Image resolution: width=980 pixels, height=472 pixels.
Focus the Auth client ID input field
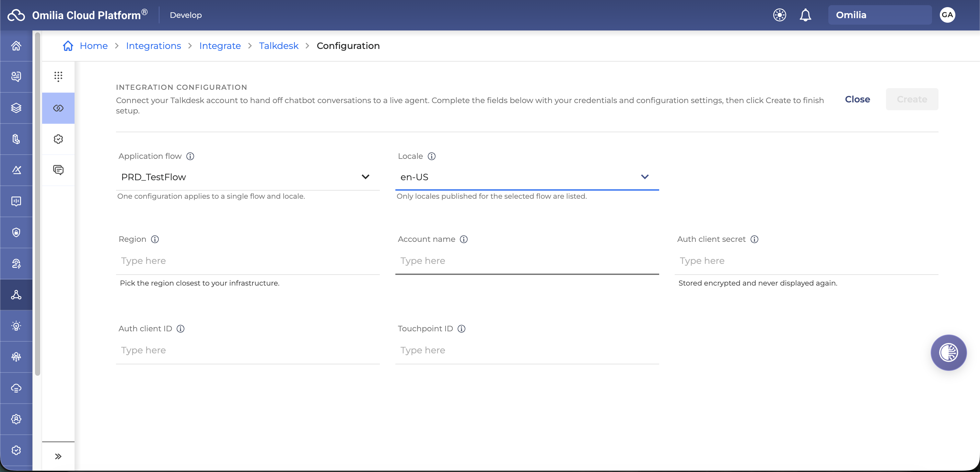click(248, 350)
